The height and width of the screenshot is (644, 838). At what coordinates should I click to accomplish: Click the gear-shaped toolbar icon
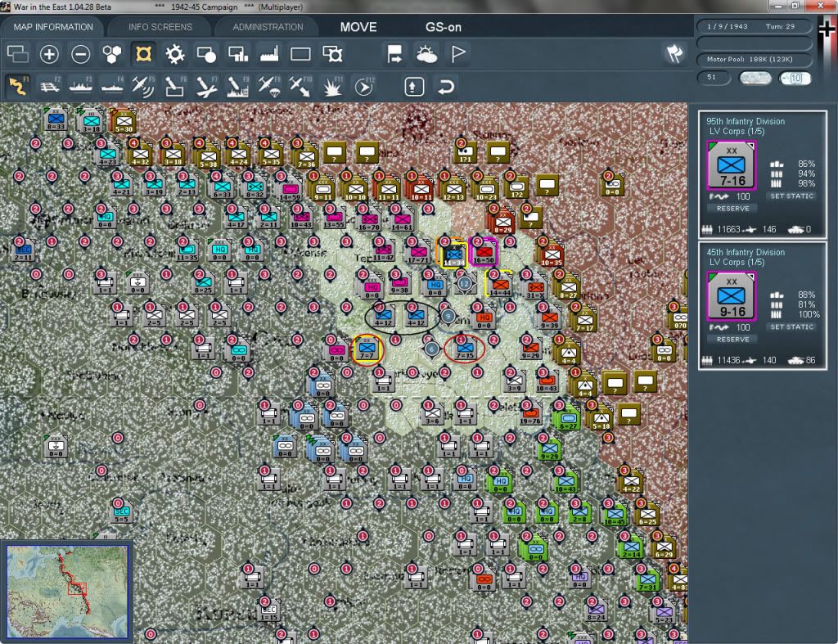click(x=175, y=54)
